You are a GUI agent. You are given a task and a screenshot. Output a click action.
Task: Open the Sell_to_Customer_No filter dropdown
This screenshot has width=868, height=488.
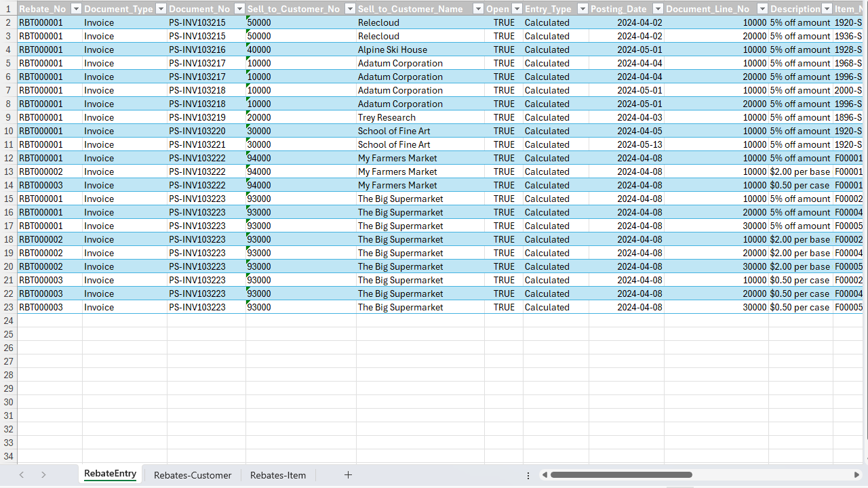tap(351, 9)
